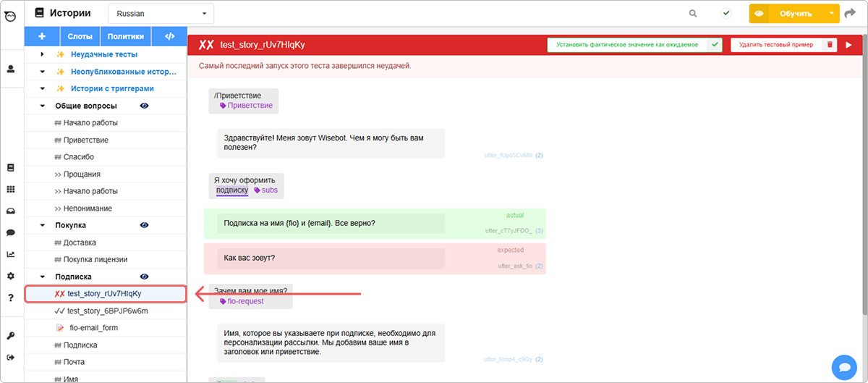Select test_story_6BPJP6w6m in story tree
Image resolution: width=868 pixels, height=383 pixels.
[107, 311]
